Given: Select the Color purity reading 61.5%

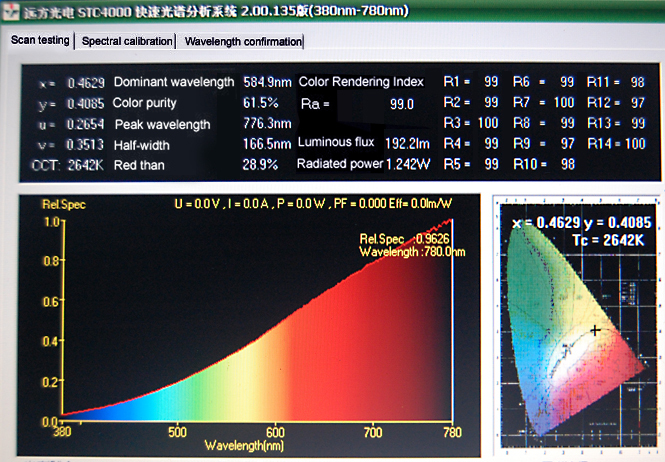Looking at the screenshot, I should click(260, 103).
